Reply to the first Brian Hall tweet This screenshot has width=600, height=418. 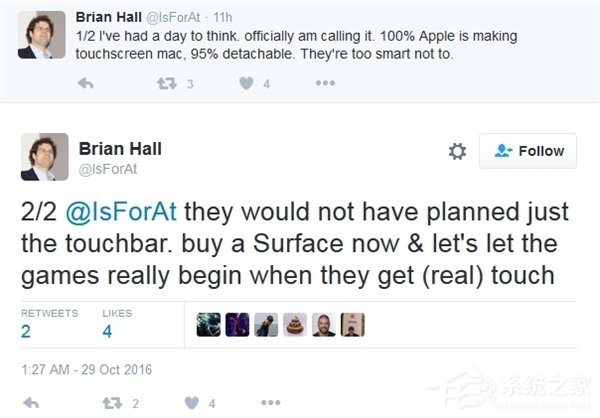point(85,84)
